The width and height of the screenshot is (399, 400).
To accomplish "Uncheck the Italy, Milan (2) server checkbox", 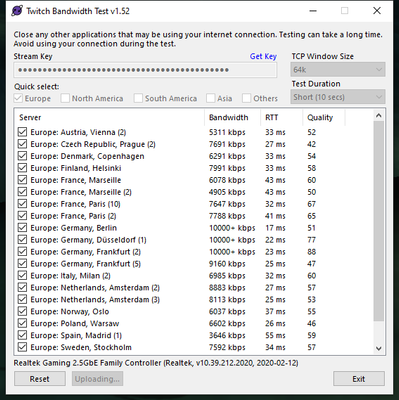I will (x=22, y=276).
